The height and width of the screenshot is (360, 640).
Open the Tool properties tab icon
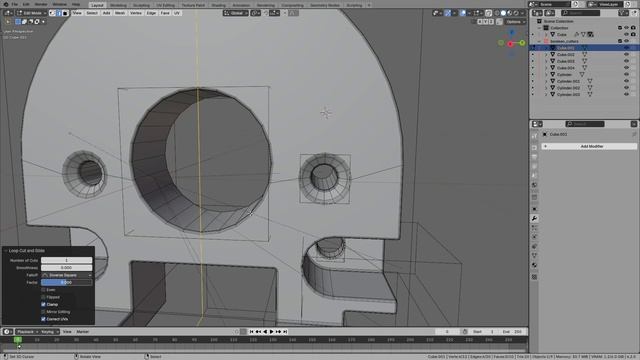tap(534, 136)
